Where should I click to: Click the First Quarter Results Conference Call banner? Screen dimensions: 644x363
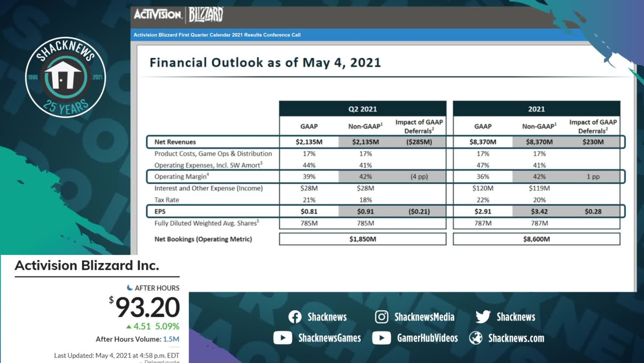pyautogui.click(x=217, y=35)
